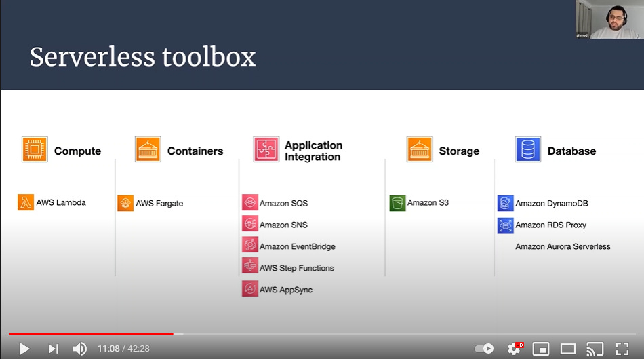Click the AWS Step Functions icon

(250, 267)
